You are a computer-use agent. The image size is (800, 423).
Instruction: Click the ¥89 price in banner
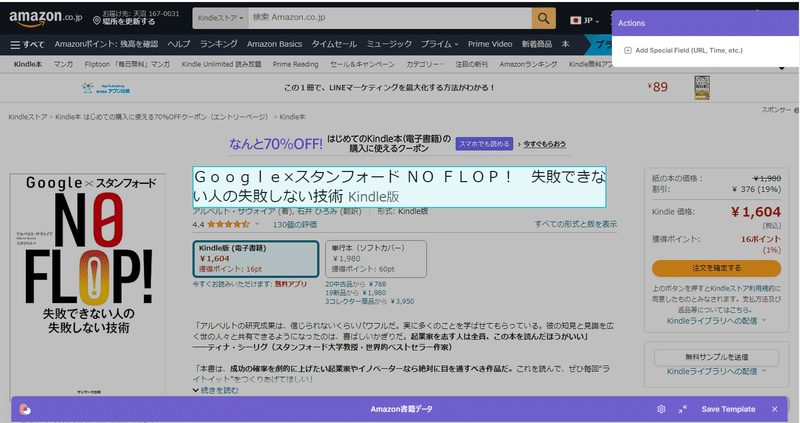click(658, 87)
